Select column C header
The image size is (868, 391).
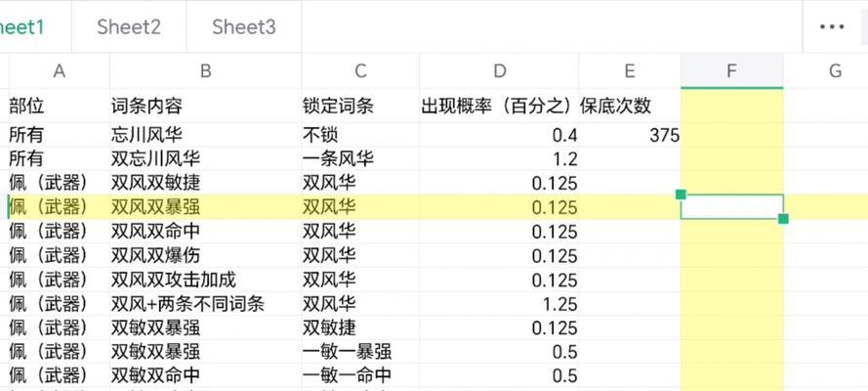360,71
